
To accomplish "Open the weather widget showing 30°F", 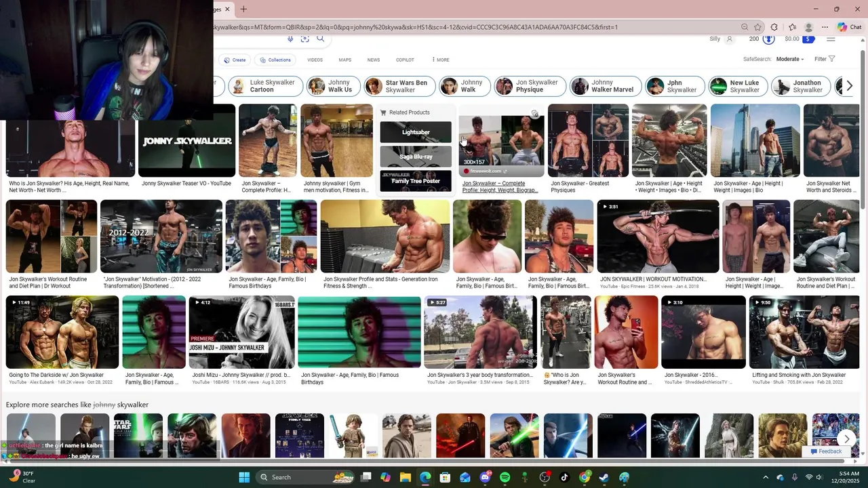I will (x=20, y=477).
